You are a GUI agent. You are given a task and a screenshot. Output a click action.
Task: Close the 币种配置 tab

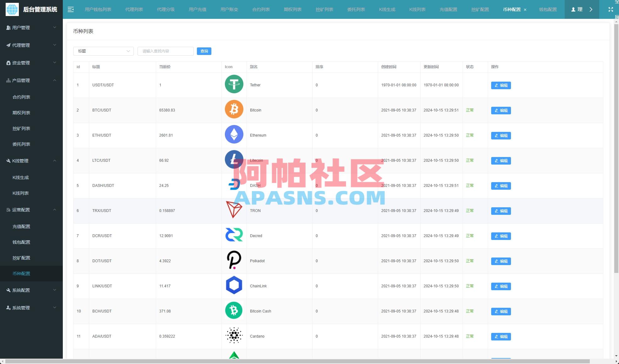pyautogui.click(x=525, y=10)
